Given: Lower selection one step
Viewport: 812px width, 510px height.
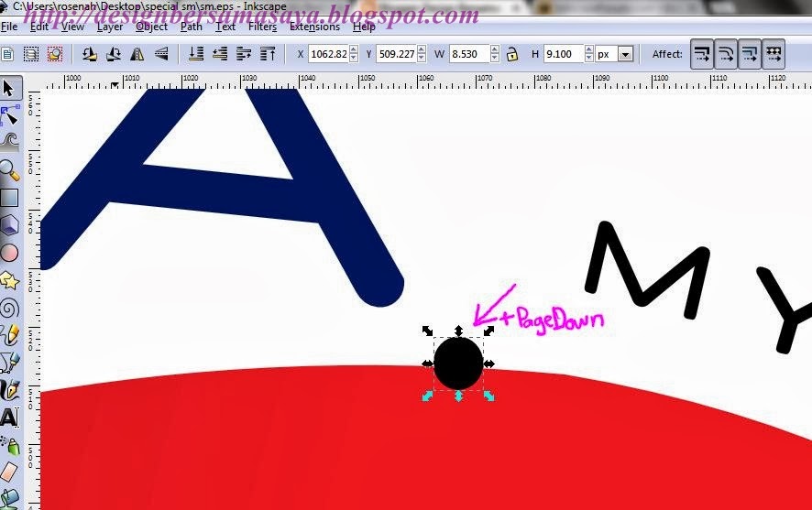Looking at the screenshot, I should click(x=220, y=54).
